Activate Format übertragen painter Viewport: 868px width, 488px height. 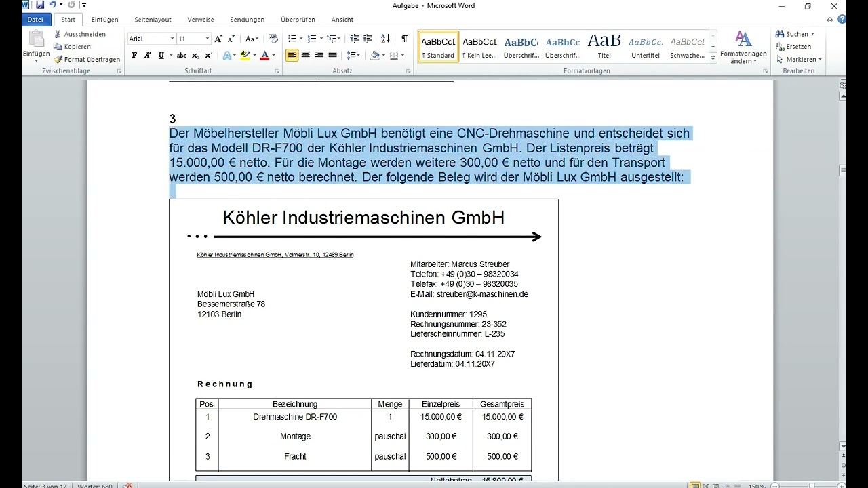pos(87,60)
